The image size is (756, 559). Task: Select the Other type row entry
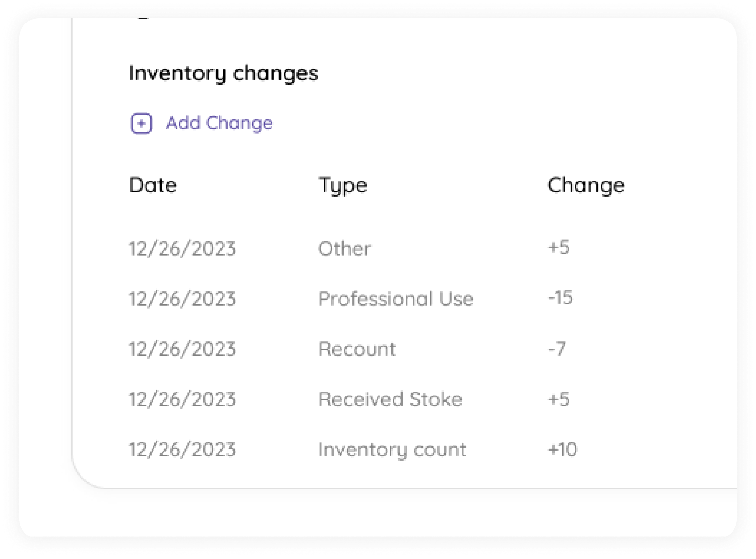point(344,249)
